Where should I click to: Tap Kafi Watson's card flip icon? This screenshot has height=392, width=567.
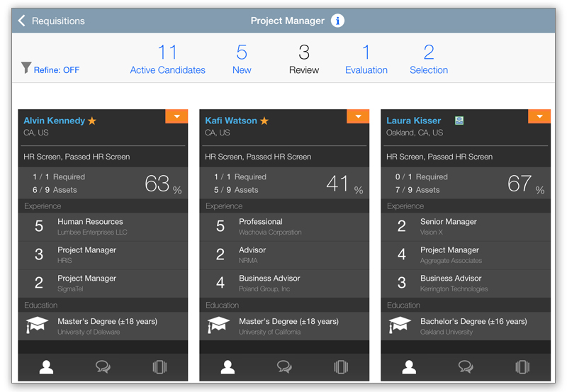341,367
